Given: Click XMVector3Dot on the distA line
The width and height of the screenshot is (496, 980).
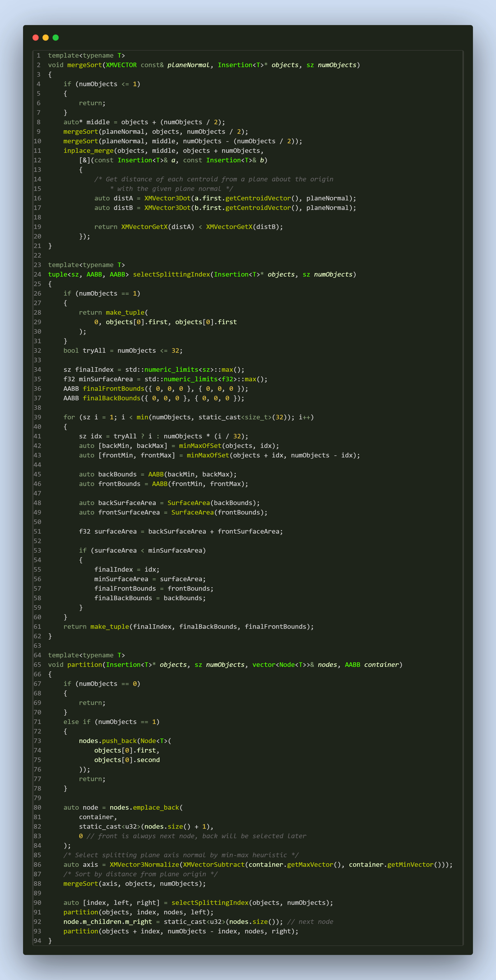Looking at the screenshot, I should point(167,198).
